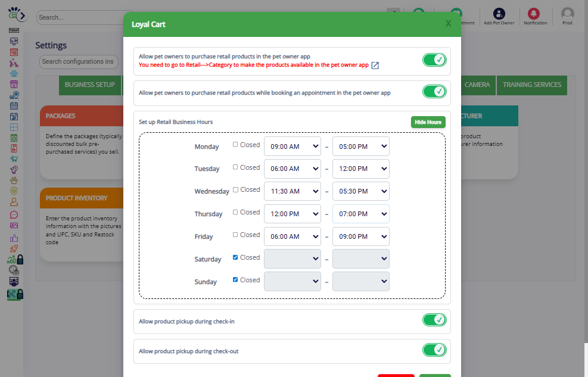Click the Add Pet Owner icon
The width and height of the screenshot is (588, 377).
click(x=499, y=14)
